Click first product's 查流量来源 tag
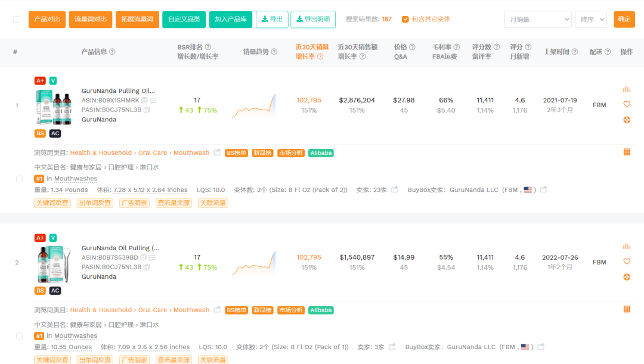Viewport: 644px width, 364px height. pyautogui.click(x=174, y=203)
